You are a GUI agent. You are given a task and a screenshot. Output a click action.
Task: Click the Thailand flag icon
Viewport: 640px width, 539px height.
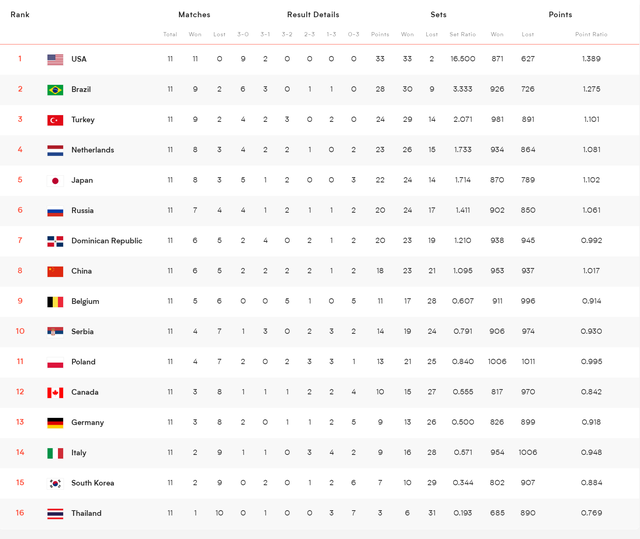click(55, 514)
